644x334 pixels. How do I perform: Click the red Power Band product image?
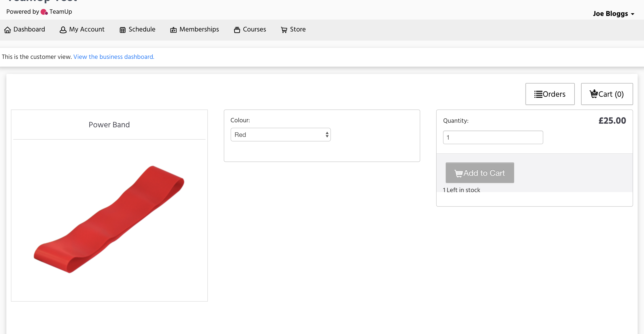coord(109,219)
